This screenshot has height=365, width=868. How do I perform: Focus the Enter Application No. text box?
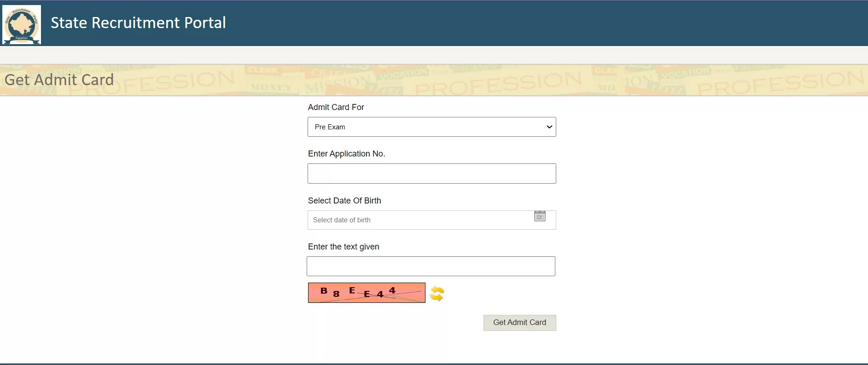431,174
